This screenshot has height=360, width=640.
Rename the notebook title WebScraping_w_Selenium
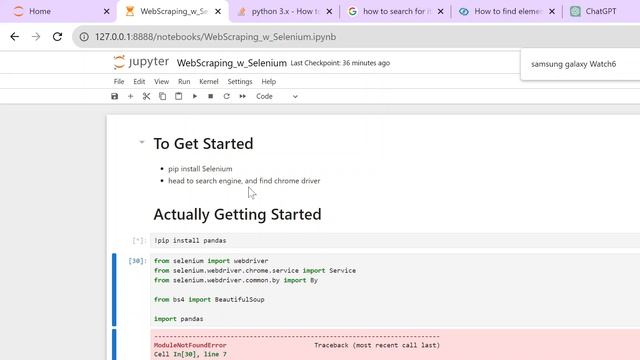[x=231, y=63]
